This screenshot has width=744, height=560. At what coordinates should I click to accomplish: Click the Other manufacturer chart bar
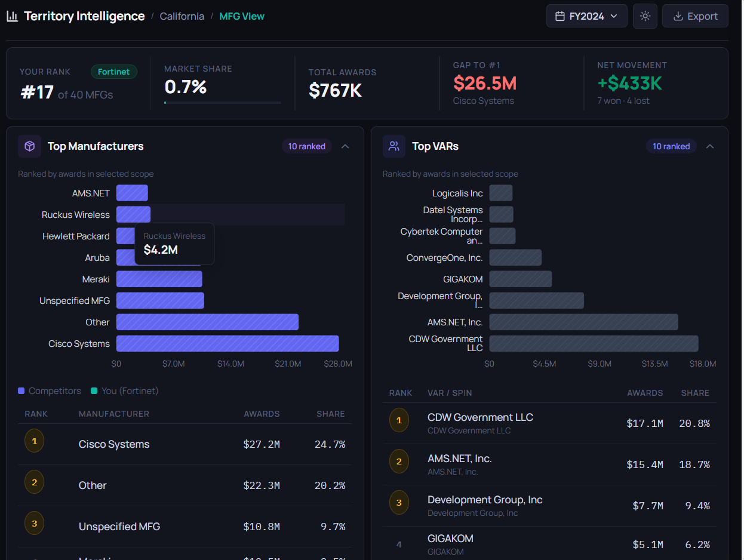(x=207, y=322)
